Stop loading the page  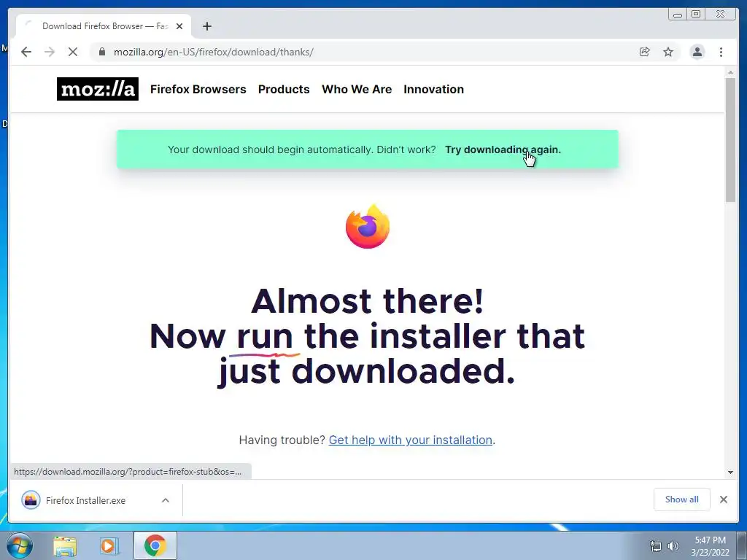click(73, 52)
